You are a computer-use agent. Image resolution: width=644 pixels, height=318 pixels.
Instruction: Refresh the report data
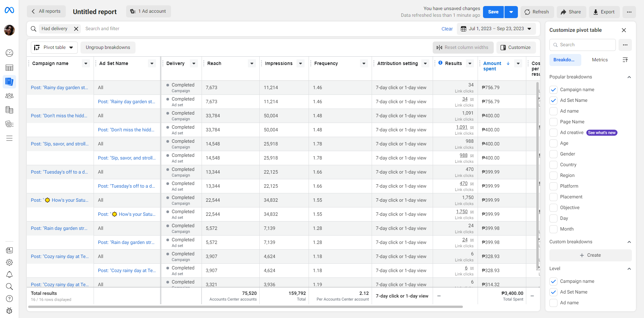point(537,12)
